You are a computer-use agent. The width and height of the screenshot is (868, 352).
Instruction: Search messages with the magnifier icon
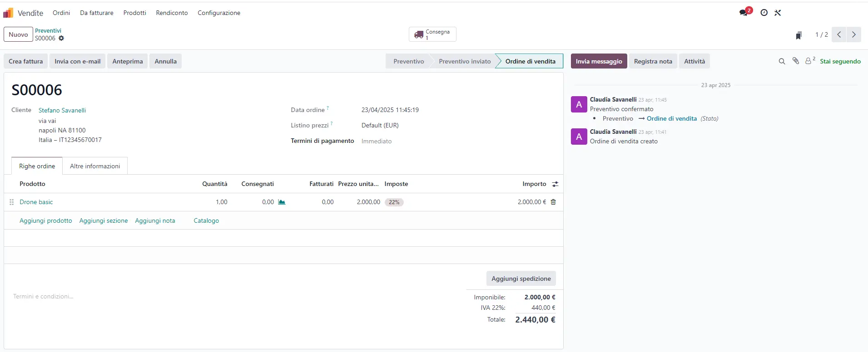point(782,61)
